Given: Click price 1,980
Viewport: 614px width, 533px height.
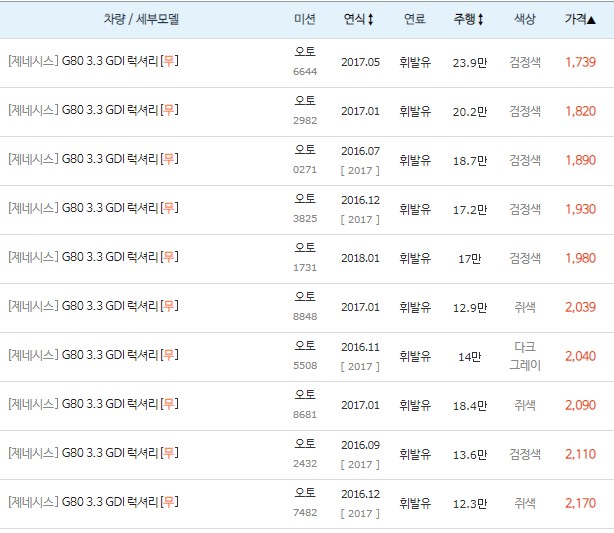Looking at the screenshot, I should click(580, 258).
